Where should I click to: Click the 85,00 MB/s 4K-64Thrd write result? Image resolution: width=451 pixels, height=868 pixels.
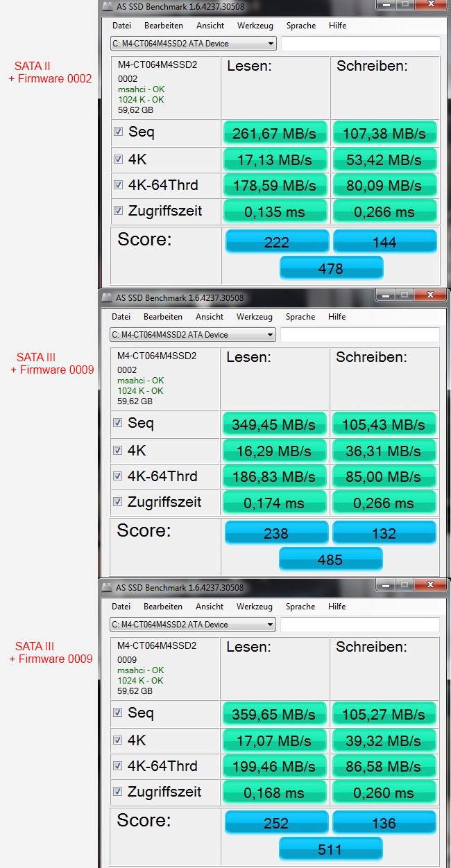[384, 476]
